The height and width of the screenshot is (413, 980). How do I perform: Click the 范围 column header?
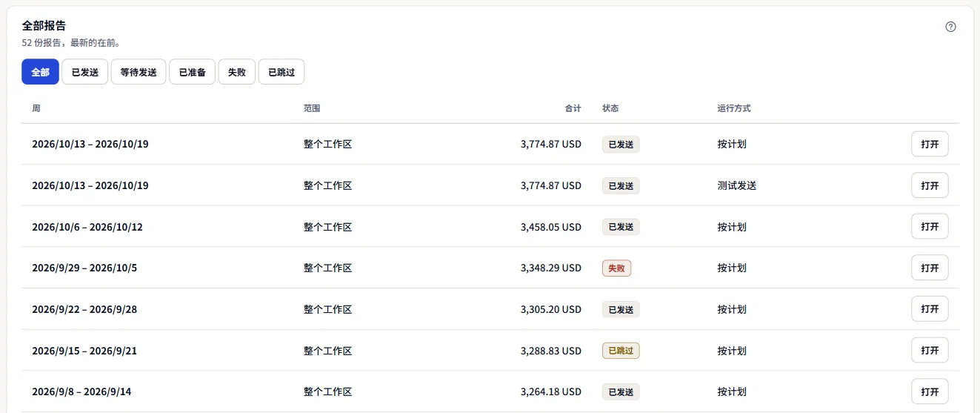tap(312, 108)
